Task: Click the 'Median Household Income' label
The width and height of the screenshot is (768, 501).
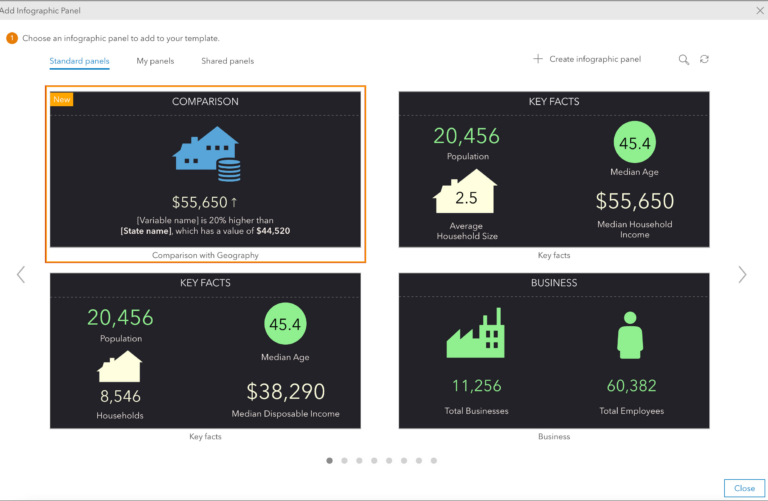Action: pos(634,229)
